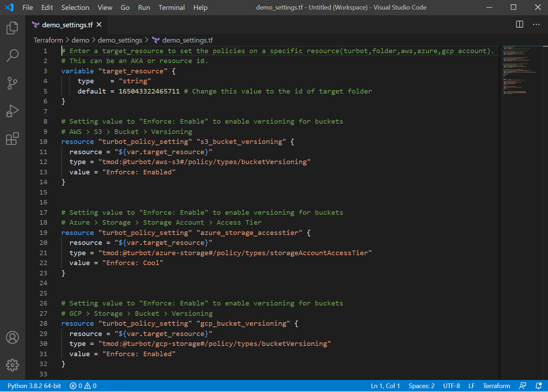Image resolution: width=548 pixels, height=392 pixels.
Task: Click the gcp-storage bucketVersioning type string
Action: coord(215,344)
